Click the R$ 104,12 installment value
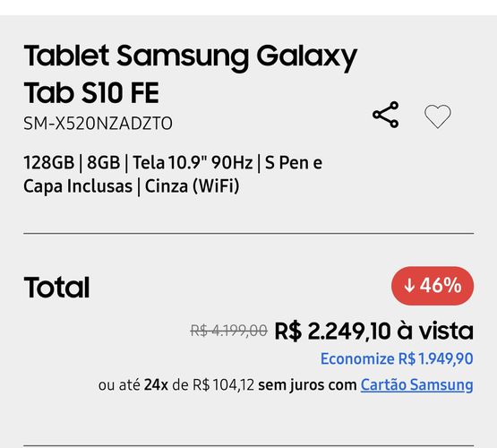This screenshot has width=497, height=448. pos(224,385)
